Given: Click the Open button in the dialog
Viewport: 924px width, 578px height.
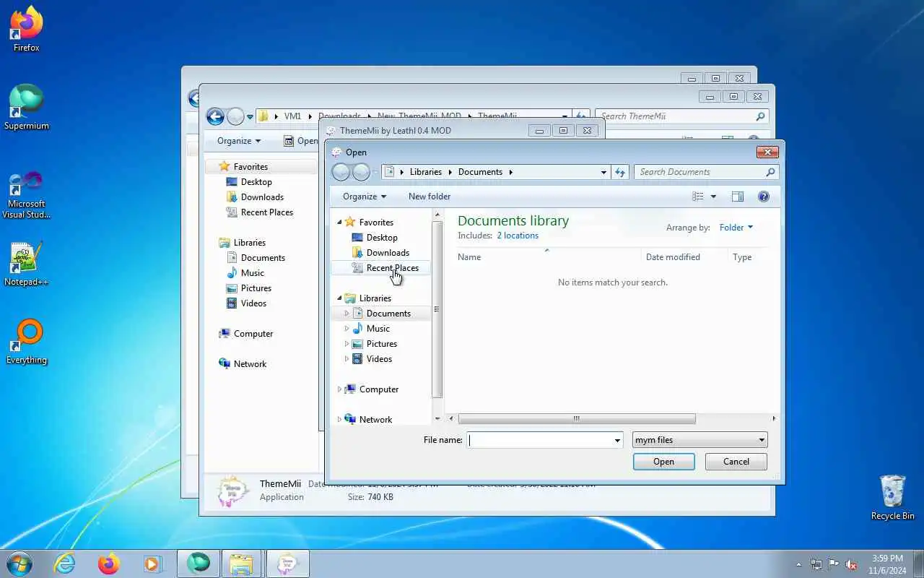Looking at the screenshot, I should (663, 462).
